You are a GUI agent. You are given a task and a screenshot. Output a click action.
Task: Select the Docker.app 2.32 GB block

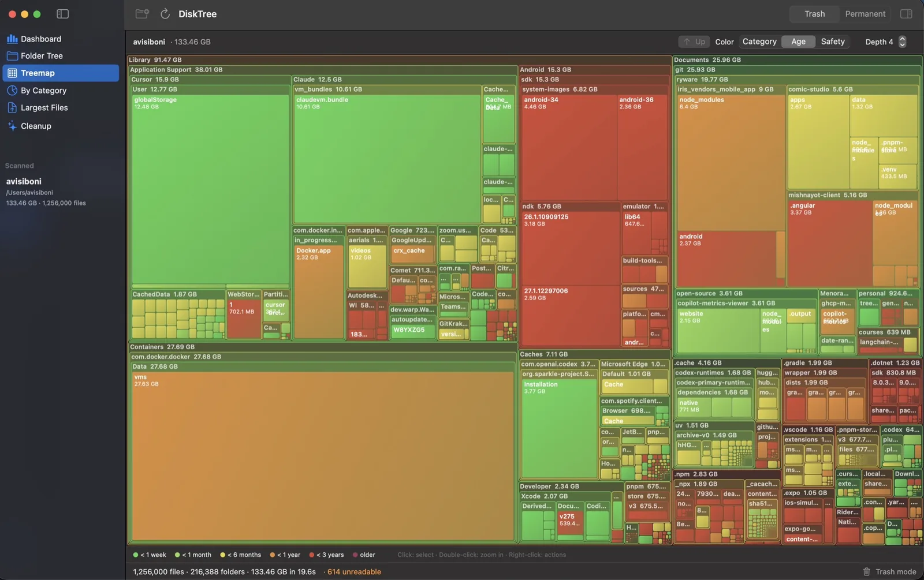tap(319, 292)
